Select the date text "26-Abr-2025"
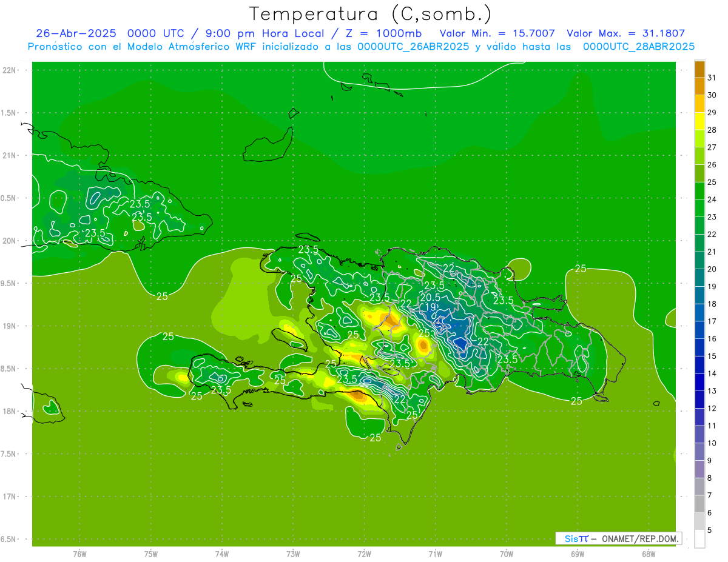Image resolution: width=728 pixels, height=562 pixels. pyautogui.click(x=76, y=33)
